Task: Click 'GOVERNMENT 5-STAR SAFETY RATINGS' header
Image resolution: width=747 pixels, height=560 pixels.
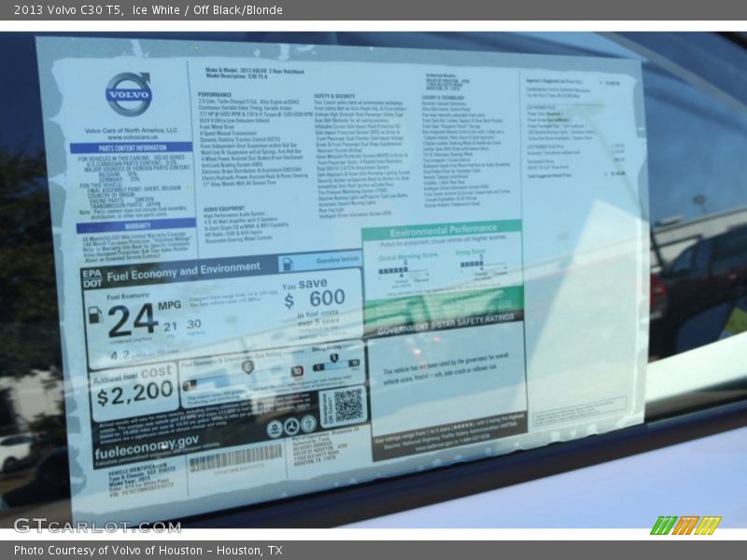Action: (x=446, y=323)
